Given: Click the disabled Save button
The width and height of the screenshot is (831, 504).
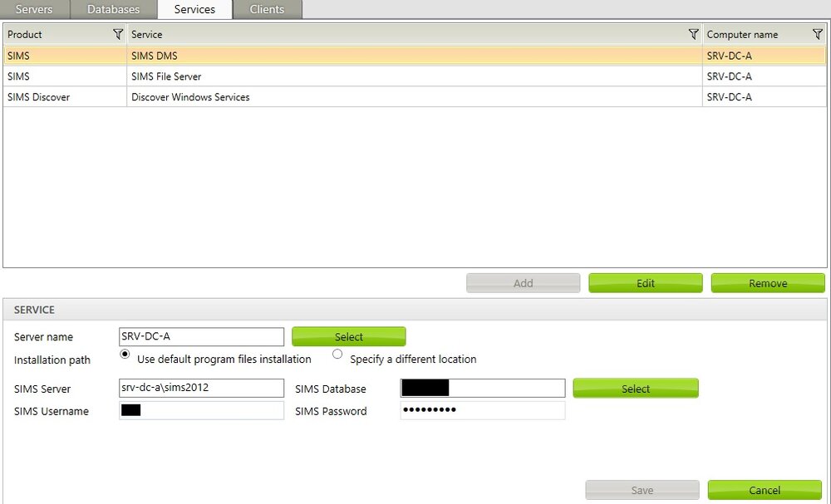Looking at the screenshot, I should pos(642,490).
